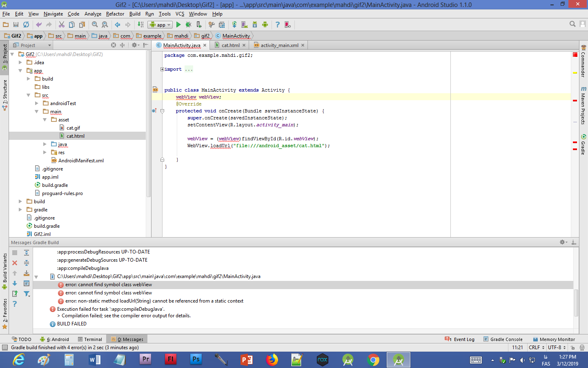Run the app with the green Run icon
588x368 pixels.
[x=178, y=25]
